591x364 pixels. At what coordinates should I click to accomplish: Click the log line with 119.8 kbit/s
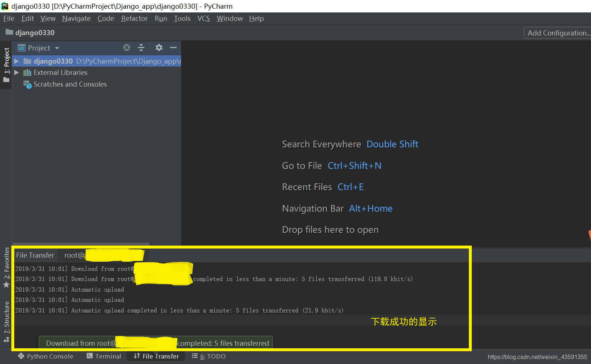(x=214, y=279)
